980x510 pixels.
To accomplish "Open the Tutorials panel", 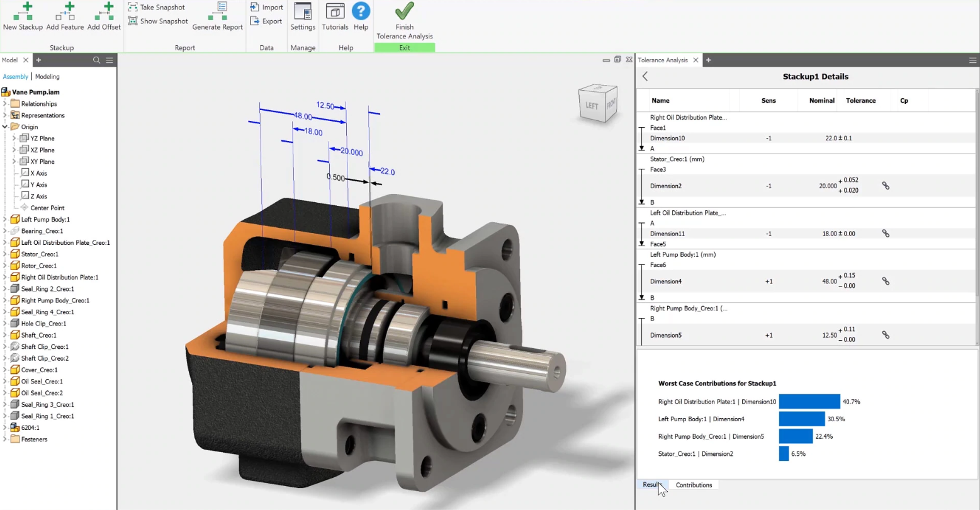I will pos(335,17).
